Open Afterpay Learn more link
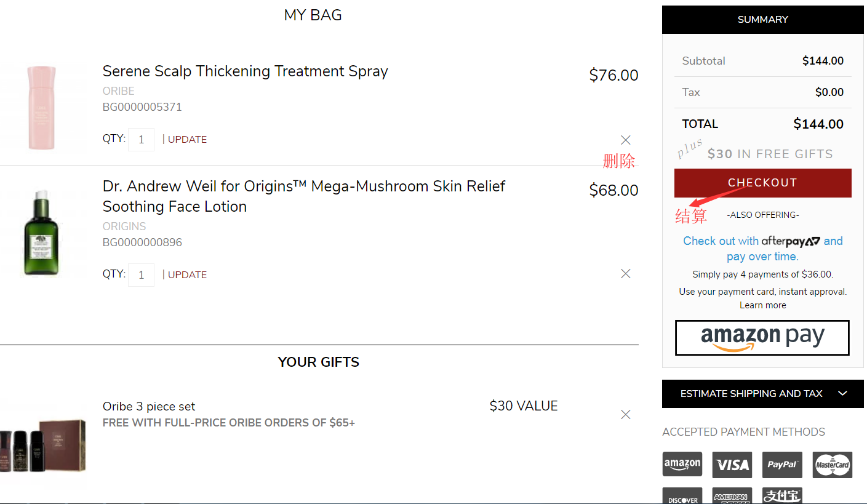Image resolution: width=867 pixels, height=504 pixels. click(x=762, y=305)
